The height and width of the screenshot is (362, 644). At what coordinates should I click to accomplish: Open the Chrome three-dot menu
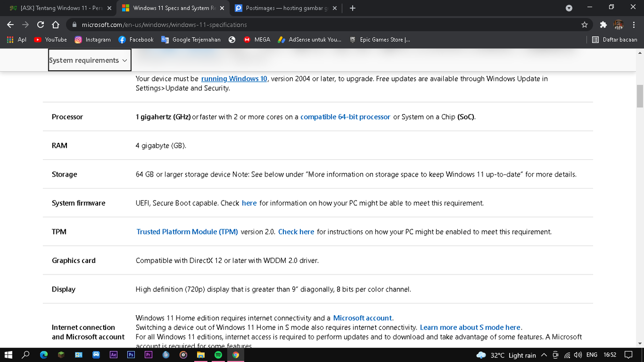(634, 25)
